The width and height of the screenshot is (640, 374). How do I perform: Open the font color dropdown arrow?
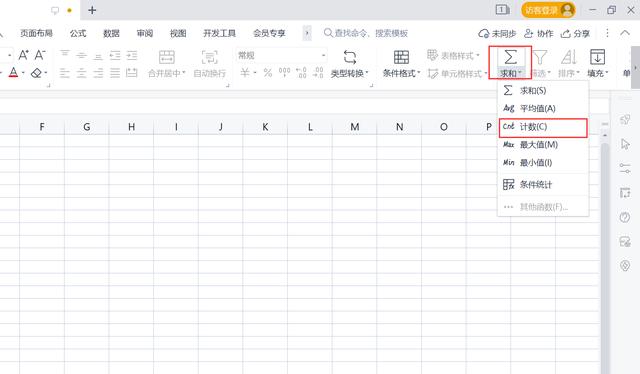23,73
